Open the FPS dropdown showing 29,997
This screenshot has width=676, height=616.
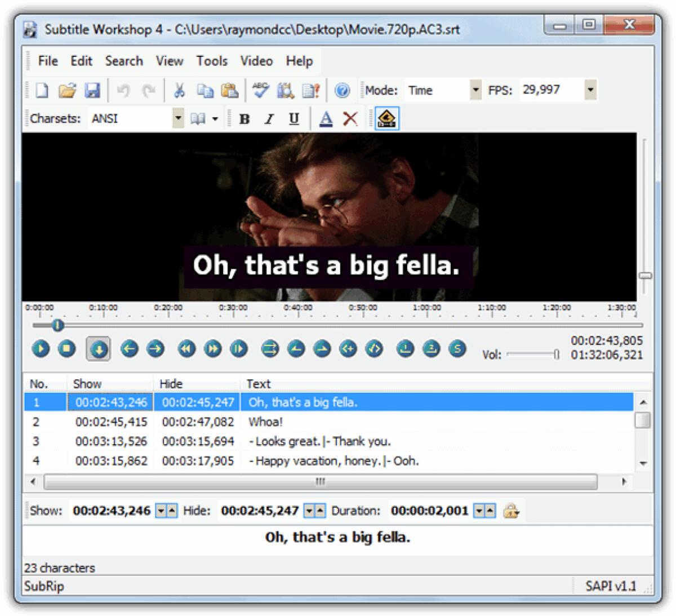tap(590, 90)
